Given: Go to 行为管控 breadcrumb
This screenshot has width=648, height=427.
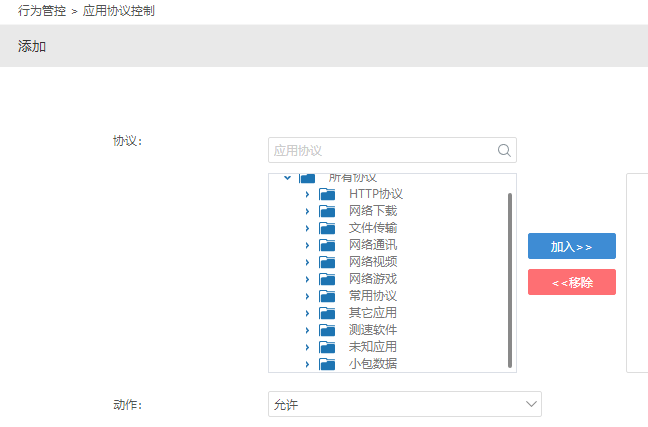Looking at the screenshot, I should [42, 11].
